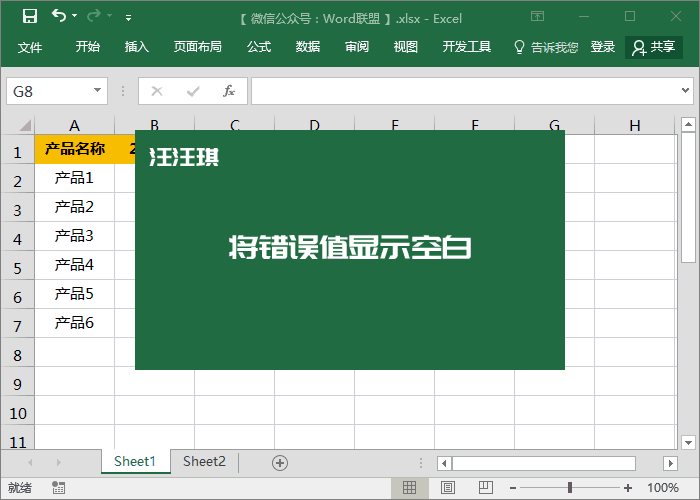Viewport: 700px width, 500px height.
Task: Expand the formula bar chevron
Action: coord(685,91)
